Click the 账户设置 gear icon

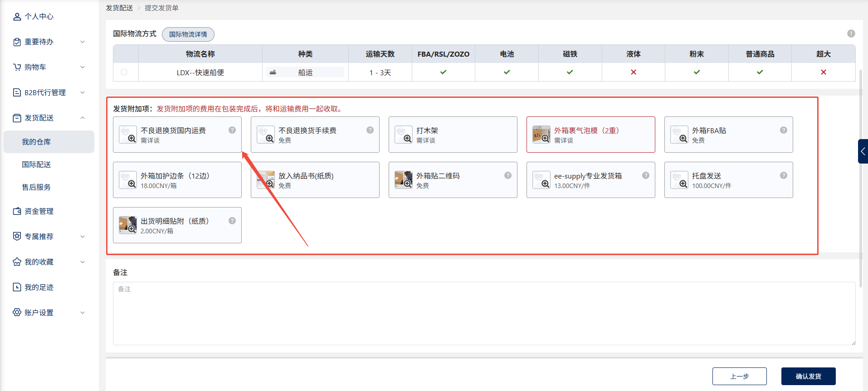coord(17,313)
